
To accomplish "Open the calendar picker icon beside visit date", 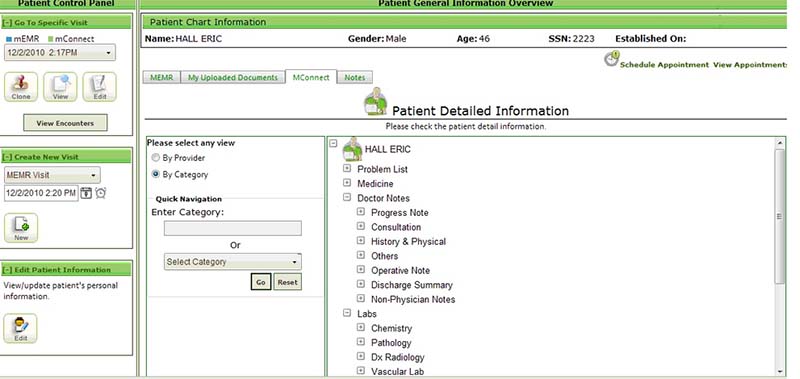I will [x=86, y=193].
